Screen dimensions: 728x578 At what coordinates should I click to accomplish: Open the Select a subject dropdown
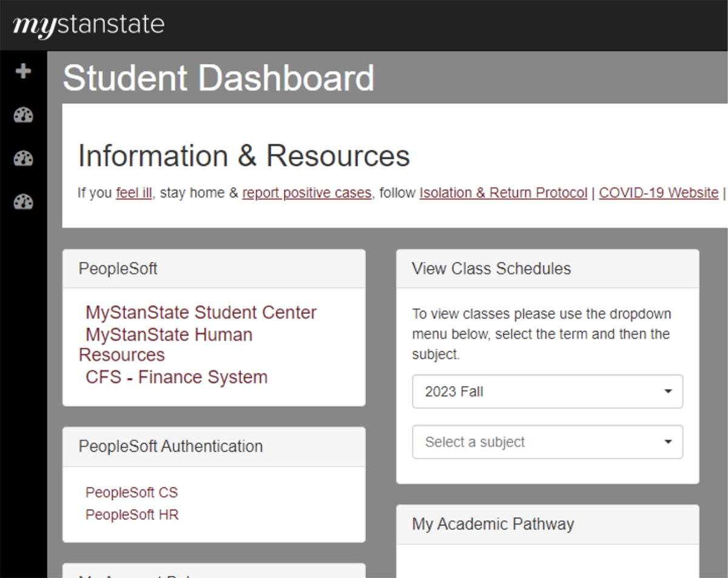click(x=547, y=442)
